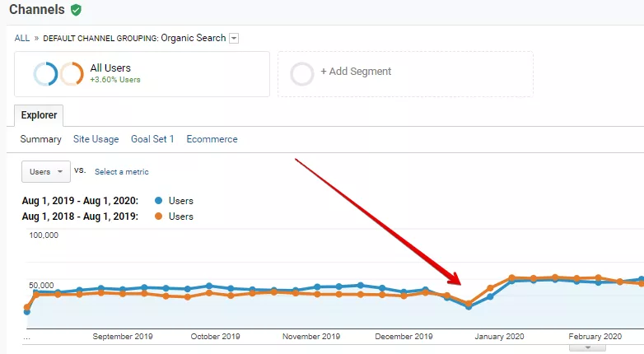Click the blue Users legend dot
This screenshot has height=354, width=644.
pos(159,200)
